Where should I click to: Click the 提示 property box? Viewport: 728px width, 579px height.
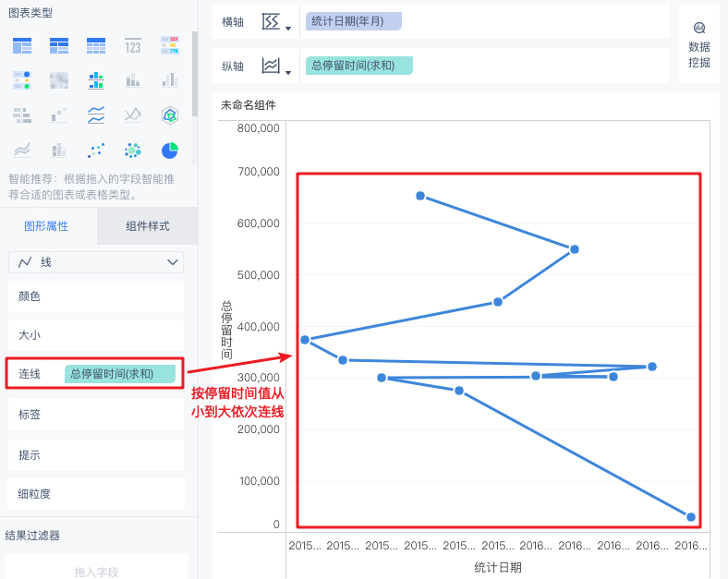(x=96, y=455)
